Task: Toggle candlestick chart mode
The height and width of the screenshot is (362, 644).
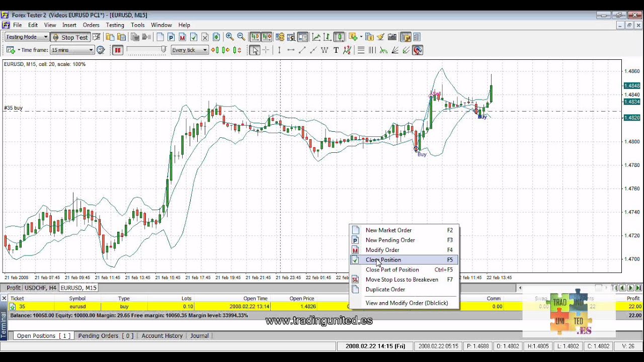Action: coord(339,37)
